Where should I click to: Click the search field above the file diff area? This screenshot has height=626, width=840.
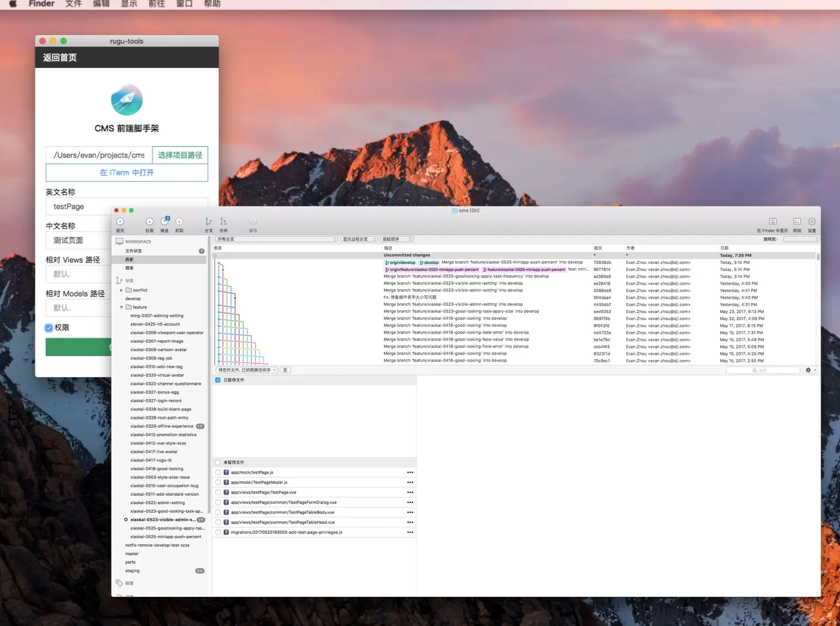pos(763,370)
